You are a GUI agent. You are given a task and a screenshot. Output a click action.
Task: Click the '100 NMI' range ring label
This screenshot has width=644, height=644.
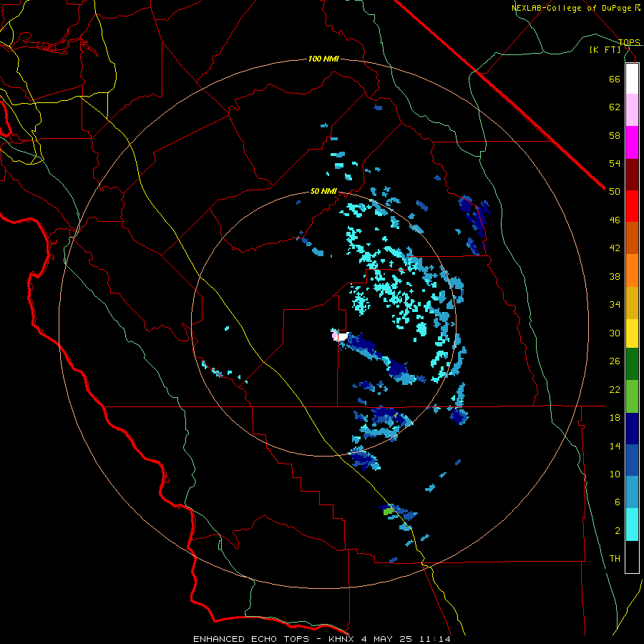click(x=323, y=59)
